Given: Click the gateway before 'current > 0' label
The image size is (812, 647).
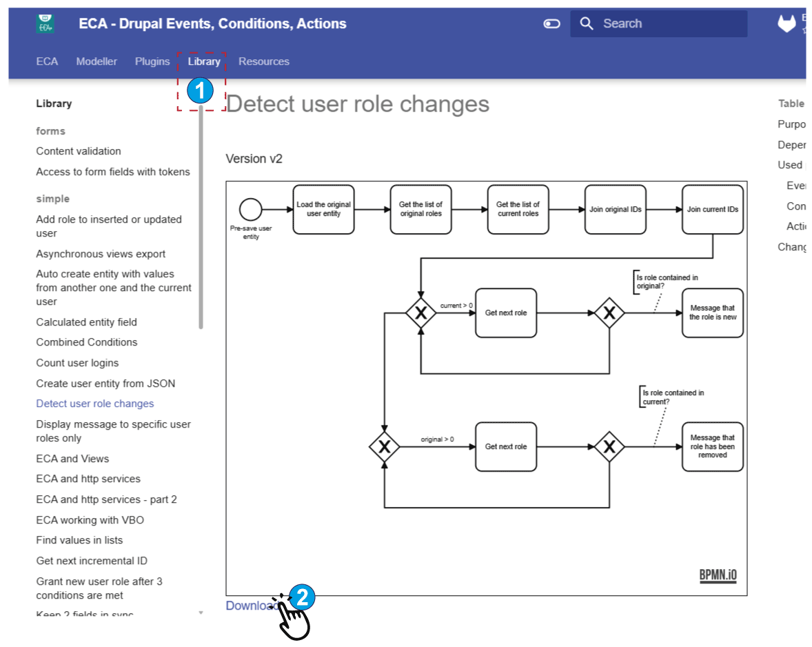Looking at the screenshot, I should pyautogui.click(x=421, y=313).
